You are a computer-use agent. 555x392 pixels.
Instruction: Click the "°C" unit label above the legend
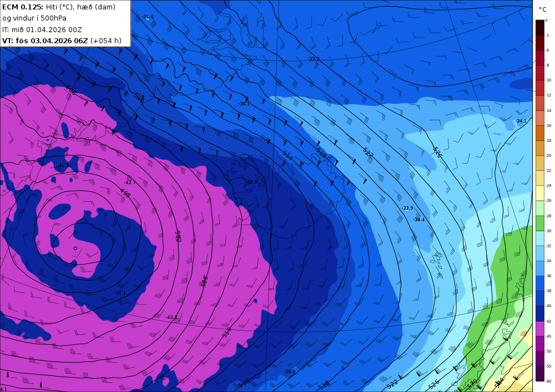coord(543,9)
